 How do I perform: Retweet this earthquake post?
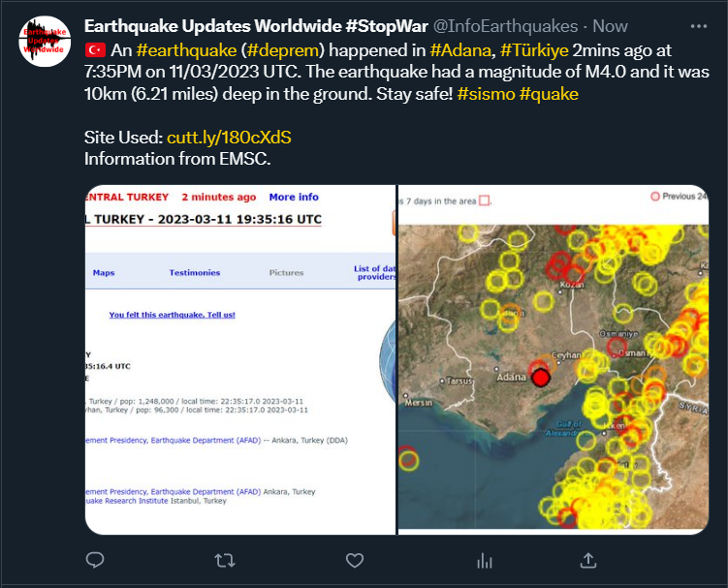pos(224,560)
